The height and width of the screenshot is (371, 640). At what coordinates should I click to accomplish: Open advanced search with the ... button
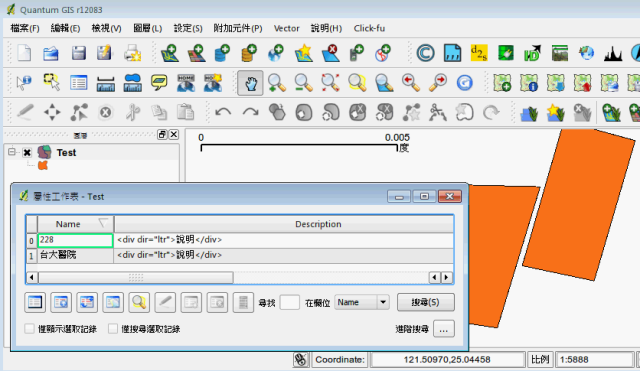[444, 329]
